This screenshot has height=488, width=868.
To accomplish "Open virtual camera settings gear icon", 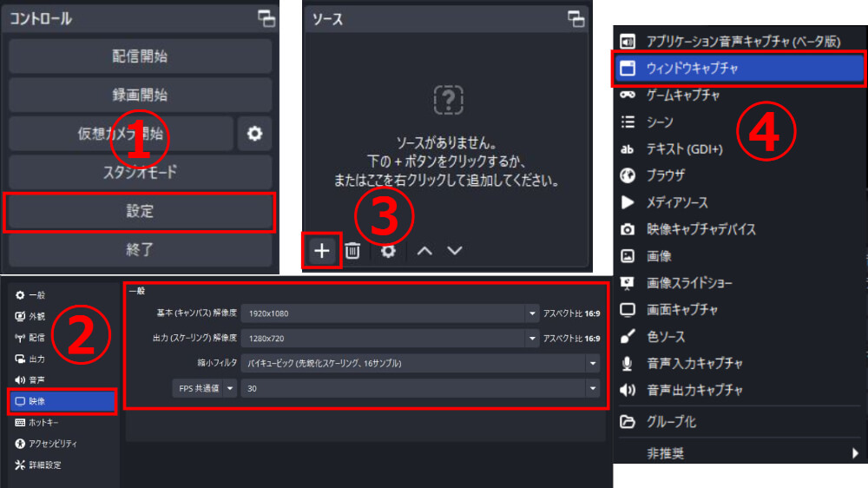I will 254,134.
